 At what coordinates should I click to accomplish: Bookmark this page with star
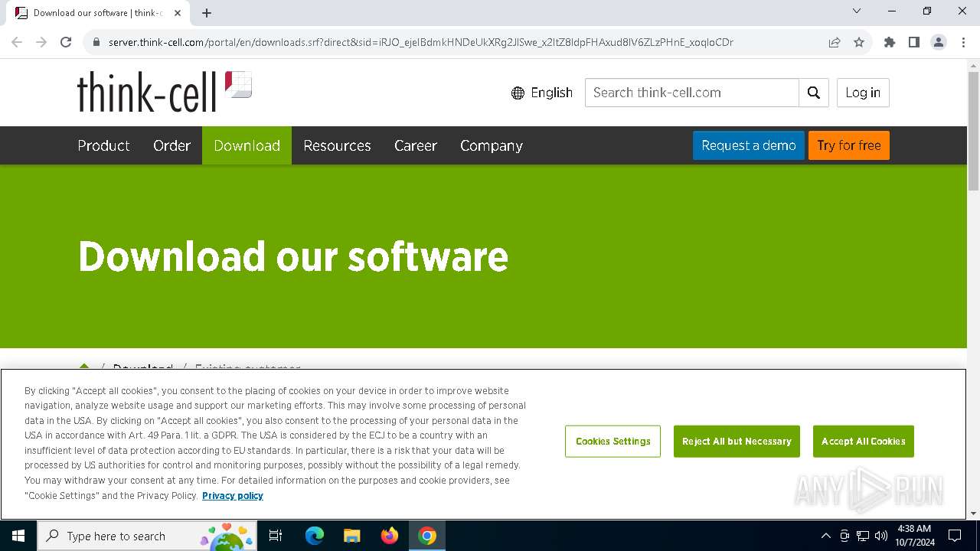pos(859,42)
